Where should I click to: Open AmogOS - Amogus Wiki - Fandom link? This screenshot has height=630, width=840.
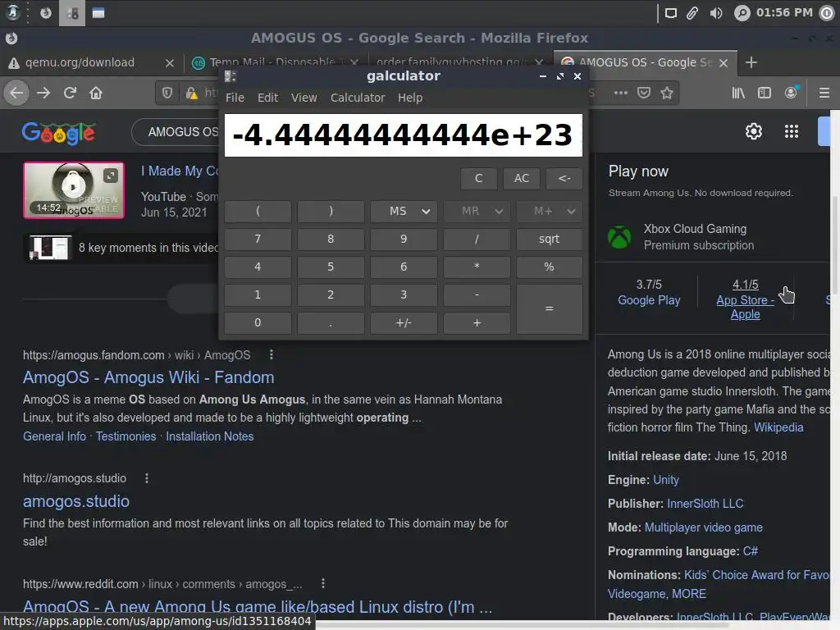pos(148,377)
